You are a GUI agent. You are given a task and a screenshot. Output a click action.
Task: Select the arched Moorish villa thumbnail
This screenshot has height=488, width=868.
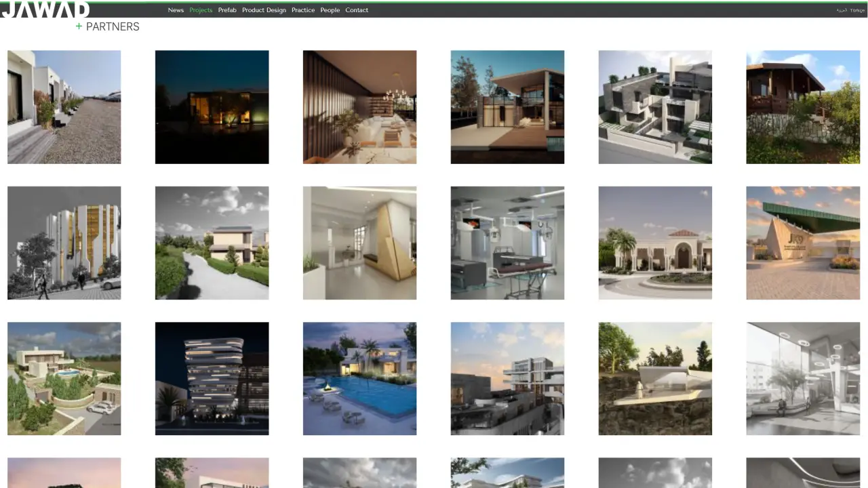pos(655,243)
